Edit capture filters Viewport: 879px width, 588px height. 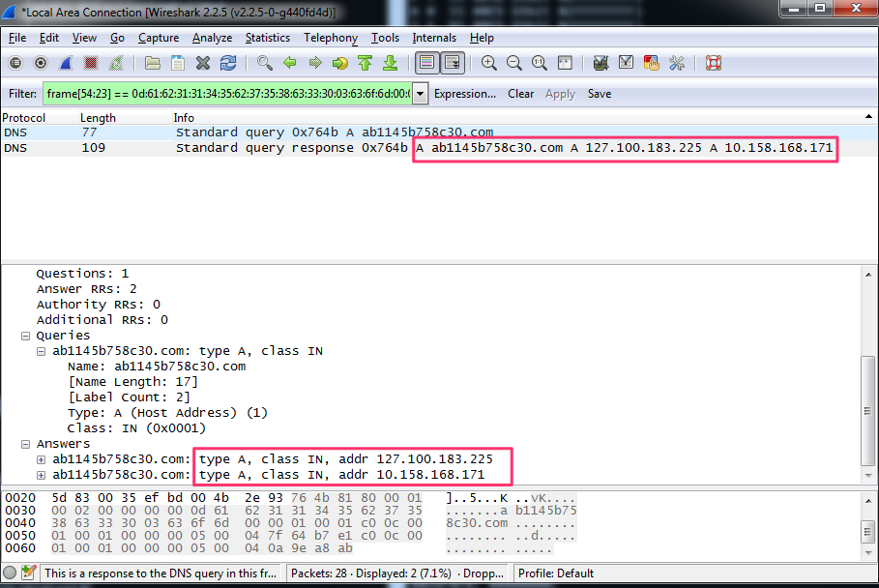(601, 63)
